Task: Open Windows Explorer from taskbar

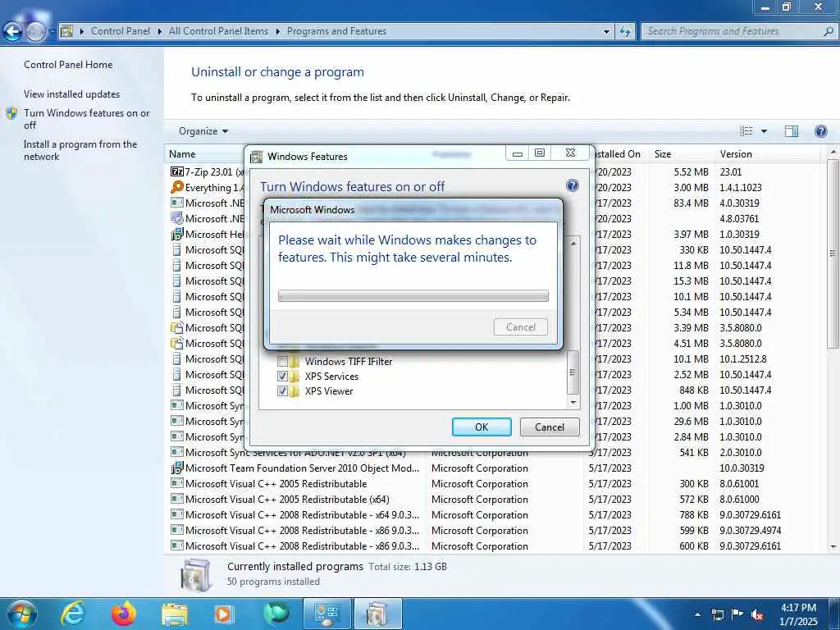Action: [x=175, y=614]
